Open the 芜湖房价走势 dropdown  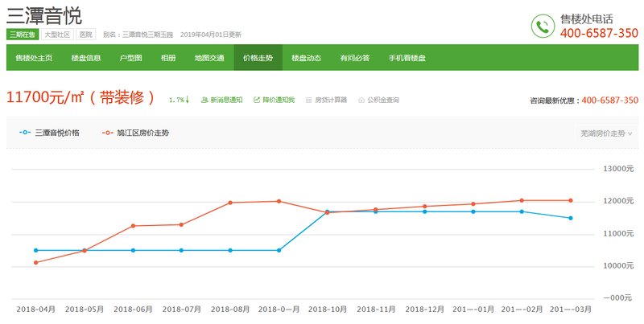606,133
